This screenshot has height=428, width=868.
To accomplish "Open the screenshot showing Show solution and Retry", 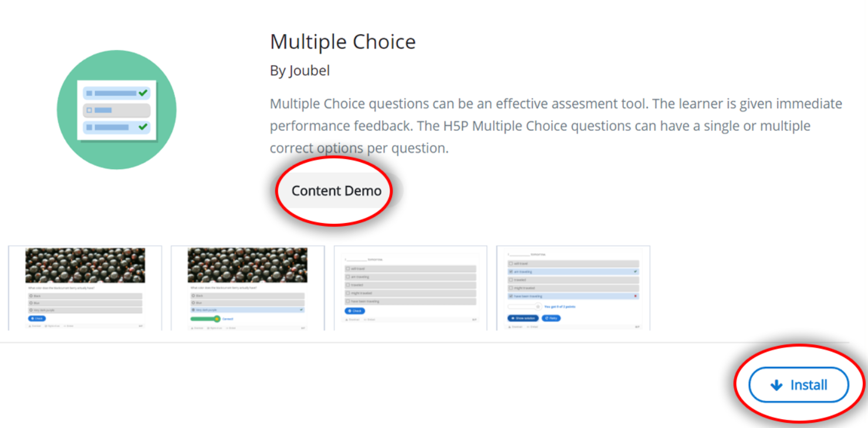I will point(573,288).
